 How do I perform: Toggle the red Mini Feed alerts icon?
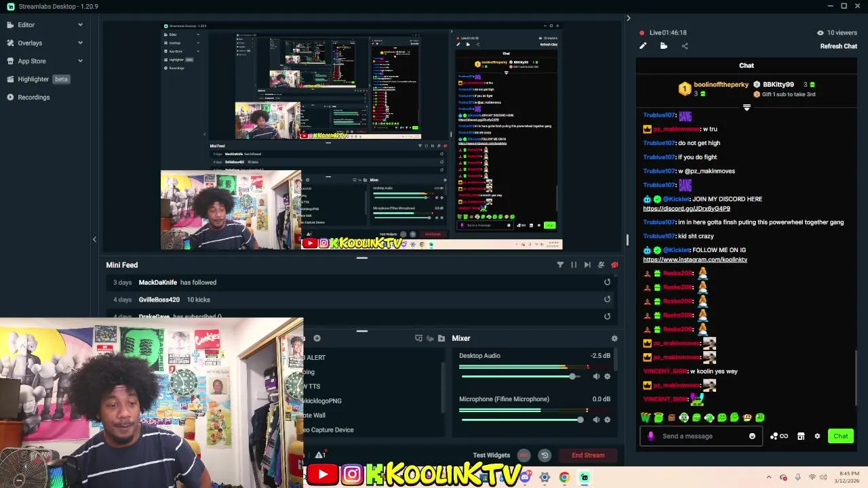(614, 265)
